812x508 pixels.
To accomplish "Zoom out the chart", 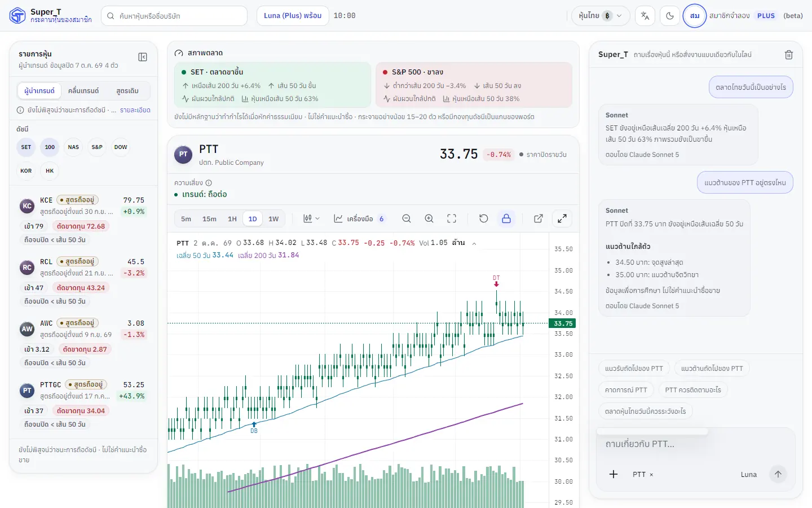I will click(407, 218).
